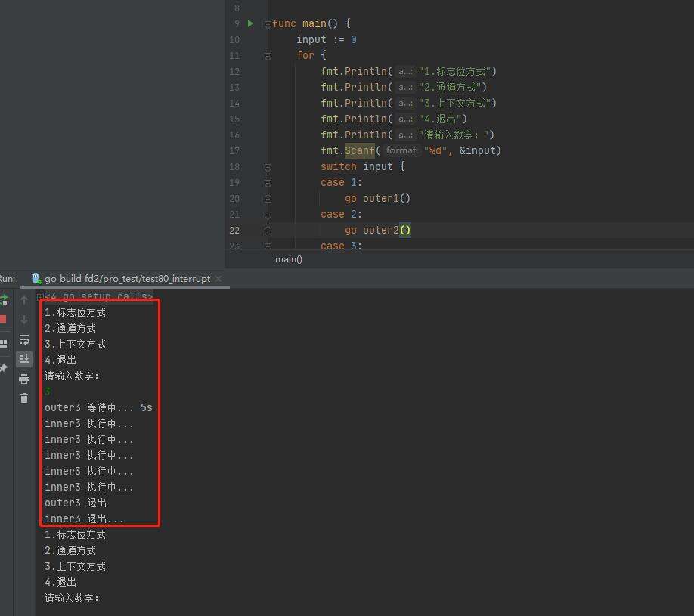
Task: Click the 'Run:' panel label
Action: point(8,279)
